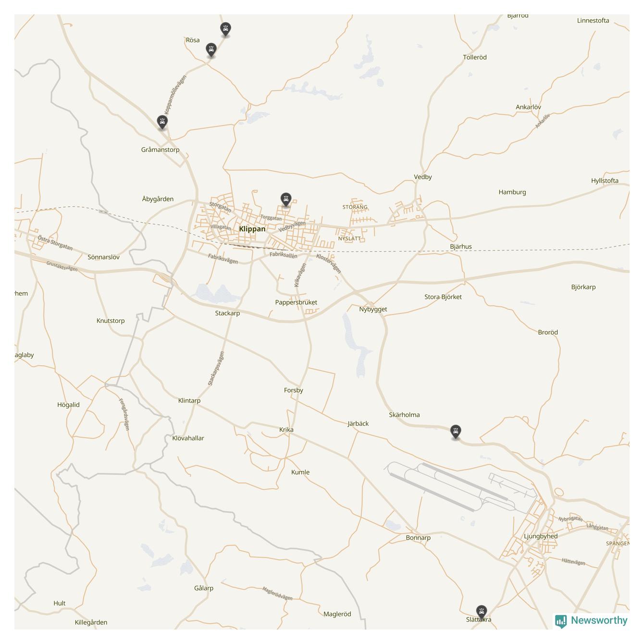
Task: Click the northernmost car marker near Rösa
Action: 225,29
